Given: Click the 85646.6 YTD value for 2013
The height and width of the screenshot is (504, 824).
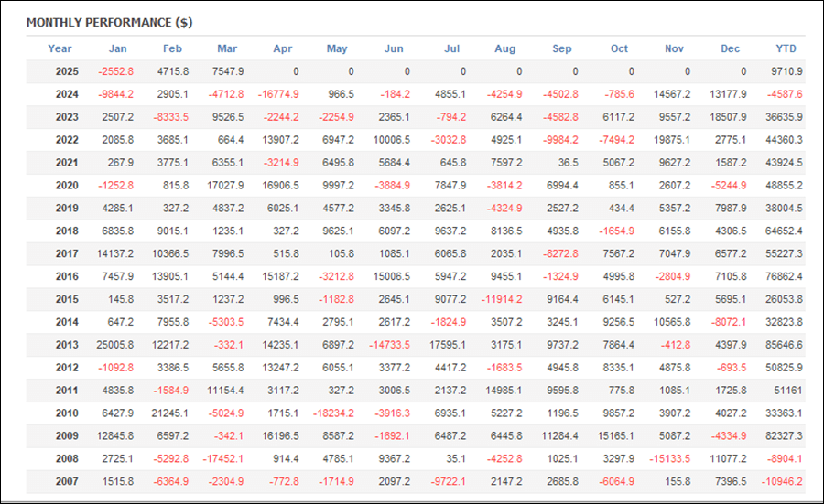Looking at the screenshot, I should point(783,345).
